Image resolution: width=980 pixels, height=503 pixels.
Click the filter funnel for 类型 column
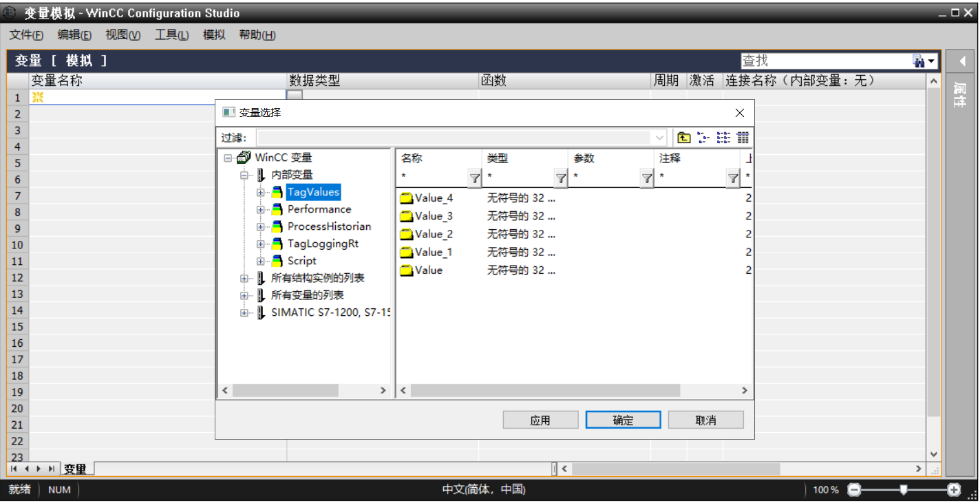click(561, 179)
